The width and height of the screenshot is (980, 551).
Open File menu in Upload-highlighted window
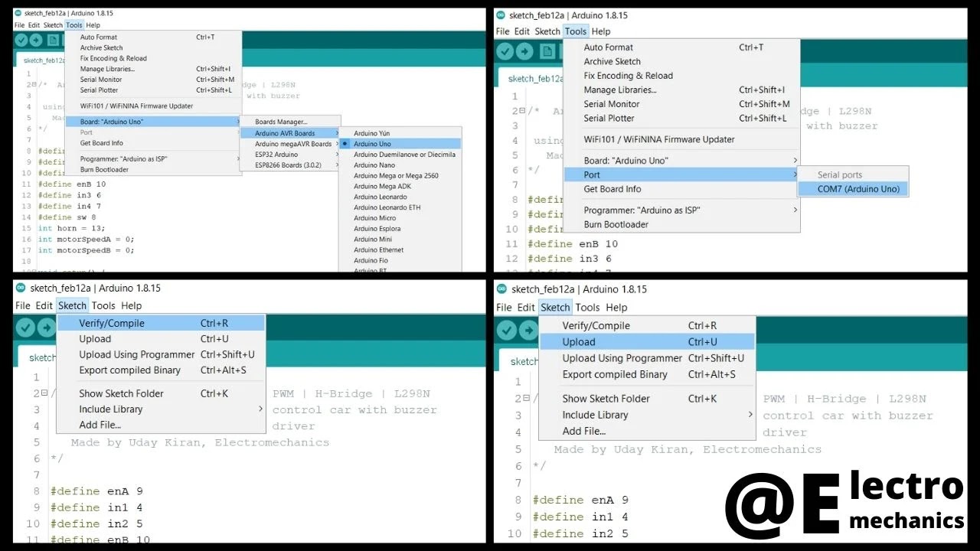(504, 308)
